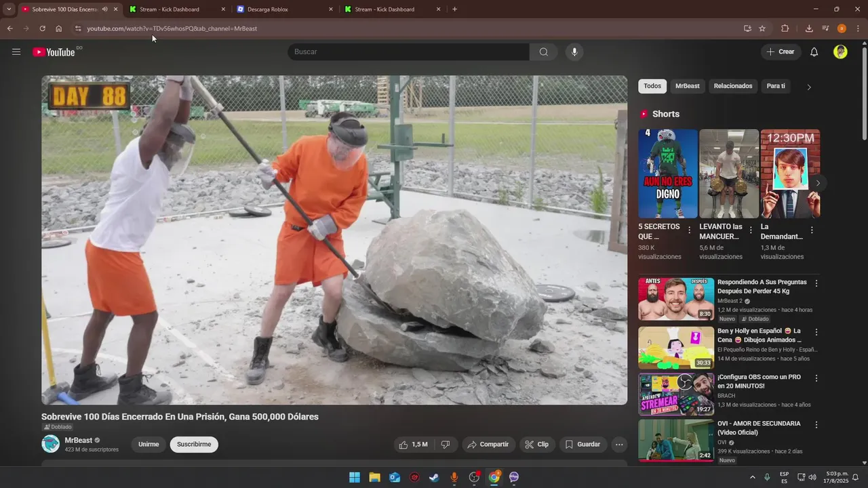Open the YouTube account avatar menu
The height and width of the screenshot is (488, 868).
(x=840, y=52)
